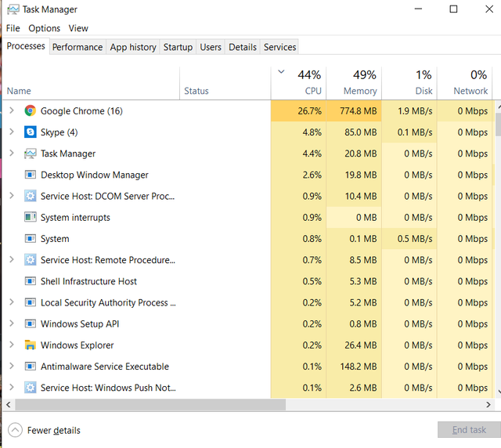Select the Processes tab
Viewport: 501px width, 448px height.
pos(26,46)
